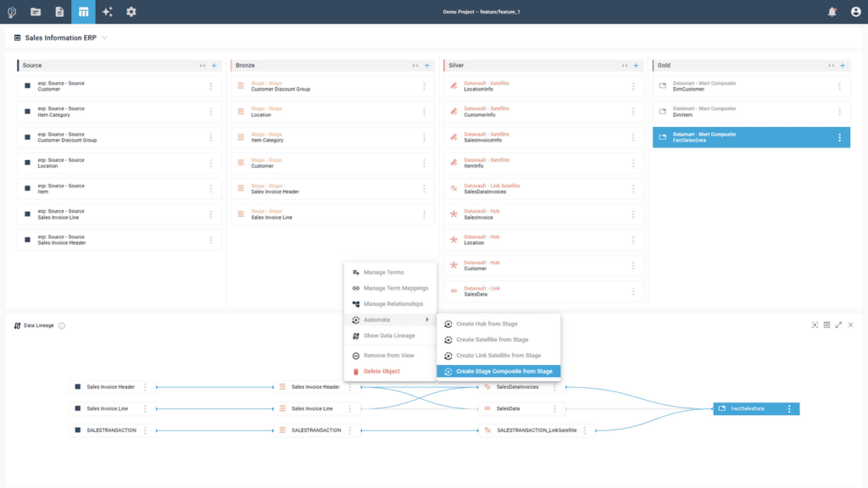
Task: Add a new object to the Bronze column
Action: (x=426, y=64)
